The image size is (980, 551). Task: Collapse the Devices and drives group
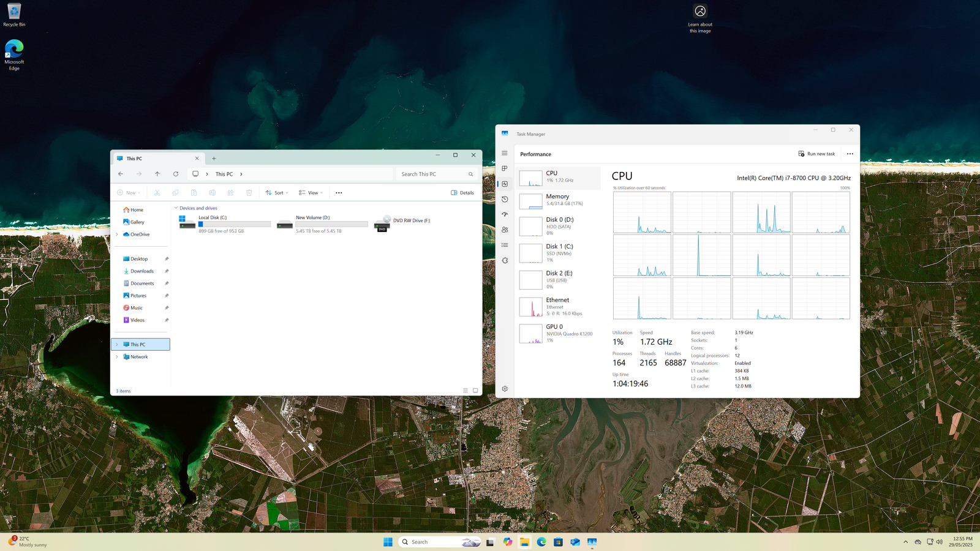point(176,208)
